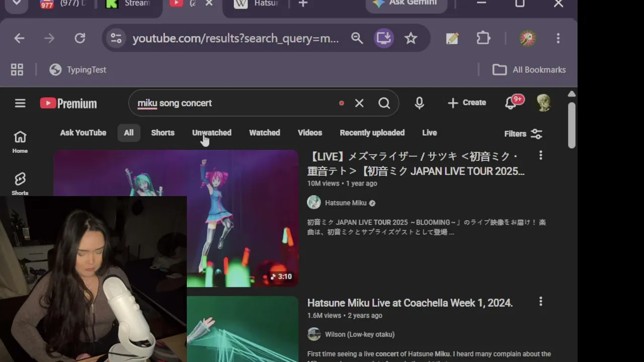644x362 pixels.
Task: Select the Ask YouTube chip
Action: click(83, 133)
